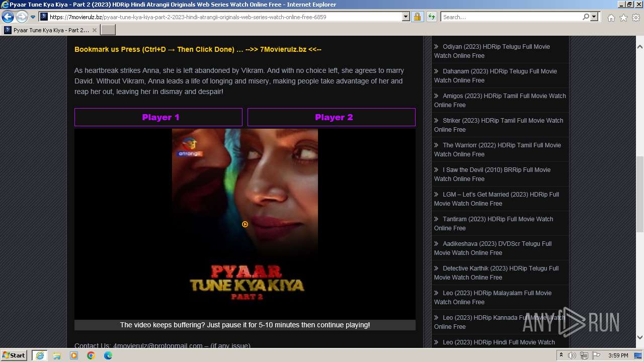The height and width of the screenshot is (362, 644).
Task: Open File Explorer from the taskbar
Action: (x=57, y=355)
